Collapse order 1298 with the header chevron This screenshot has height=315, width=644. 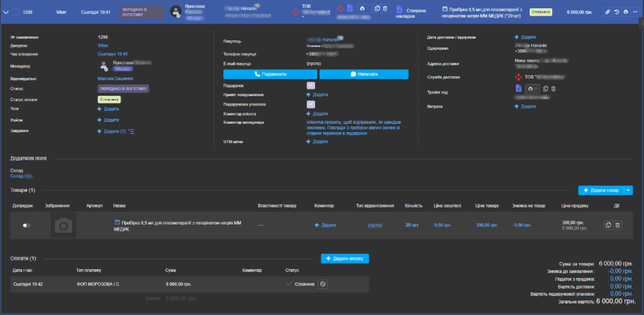[x=6, y=11]
